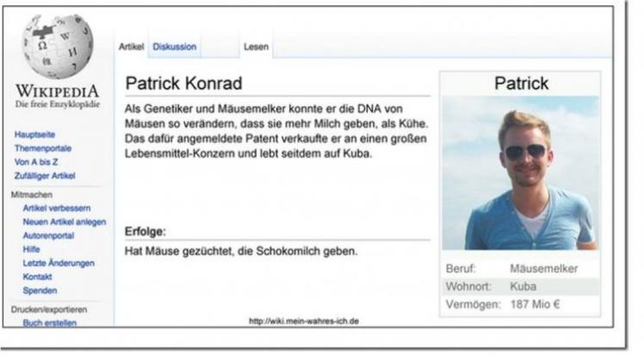Image resolution: width=644 pixels, height=362 pixels.
Task: Open the Artikel tab
Action: [131, 47]
